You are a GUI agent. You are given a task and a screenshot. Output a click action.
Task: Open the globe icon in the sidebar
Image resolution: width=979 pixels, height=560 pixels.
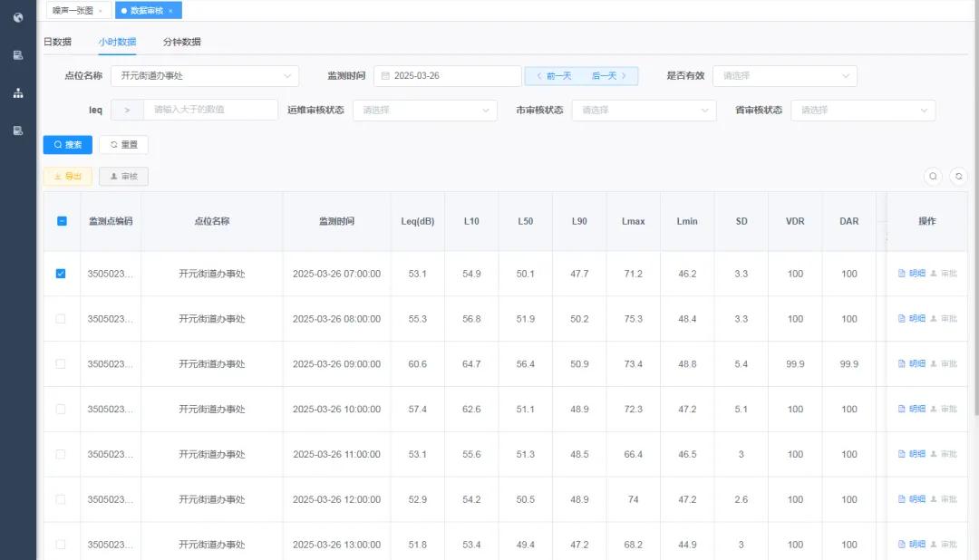click(18, 17)
